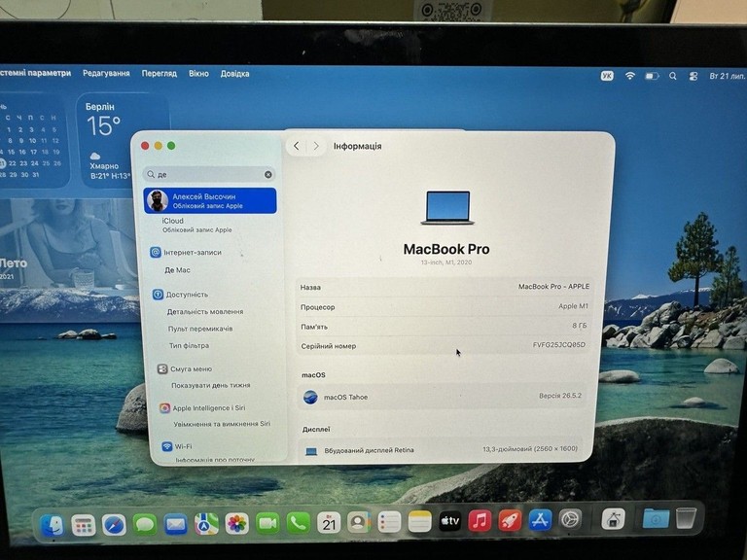Screen dimensions: 747x560
Task: Open the Вікно menu
Action: [x=198, y=73]
